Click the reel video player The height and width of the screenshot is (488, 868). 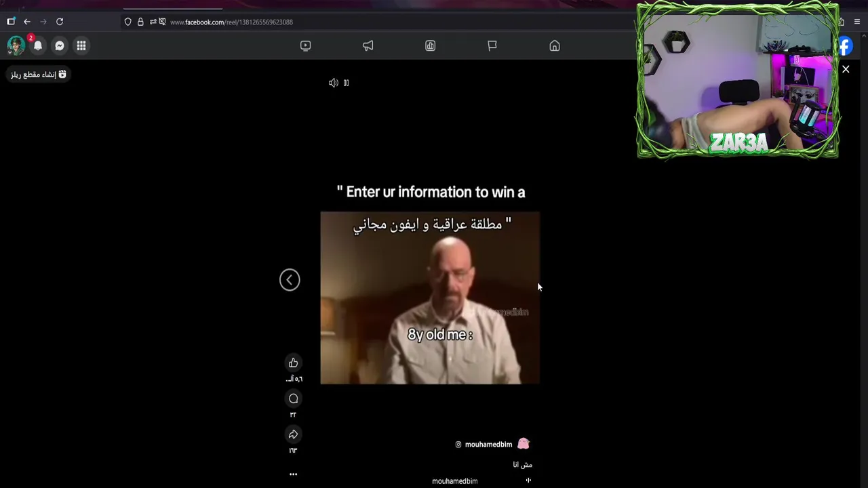coord(430,298)
